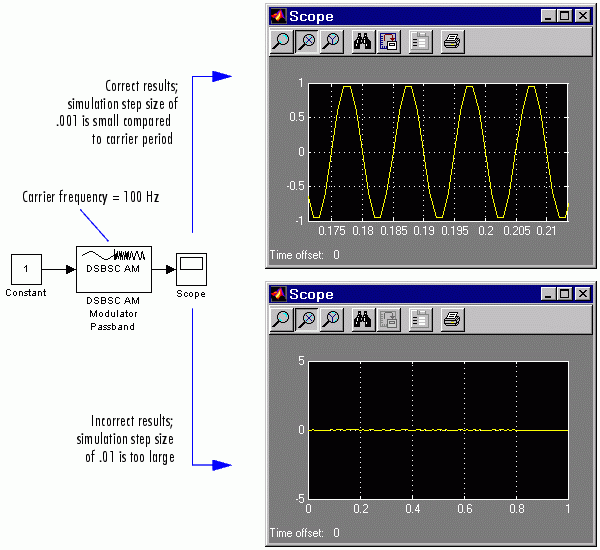This screenshot has width=600, height=550.
Task: Print from top Scope window toolbar
Action: pos(453,41)
